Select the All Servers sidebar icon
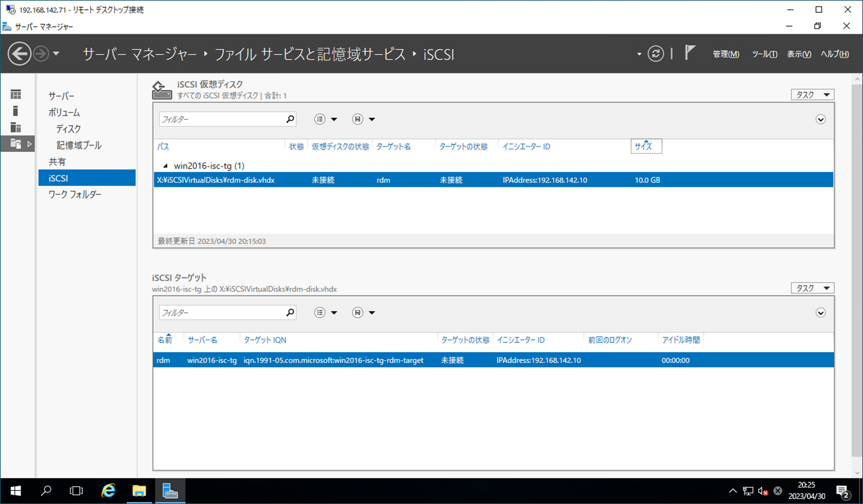The height and width of the screenshot is (504, 863). pyautogui.click(x=16, y=128)
